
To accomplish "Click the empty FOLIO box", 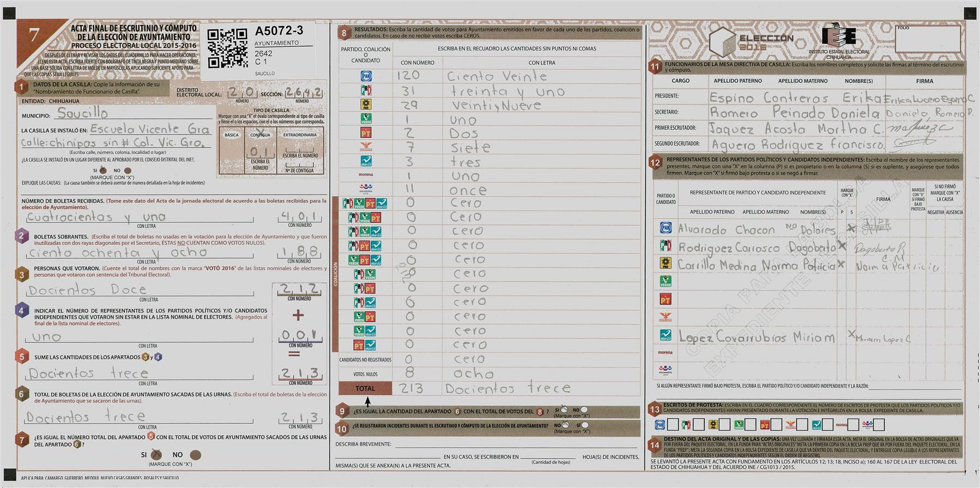I will click(927, 40).
